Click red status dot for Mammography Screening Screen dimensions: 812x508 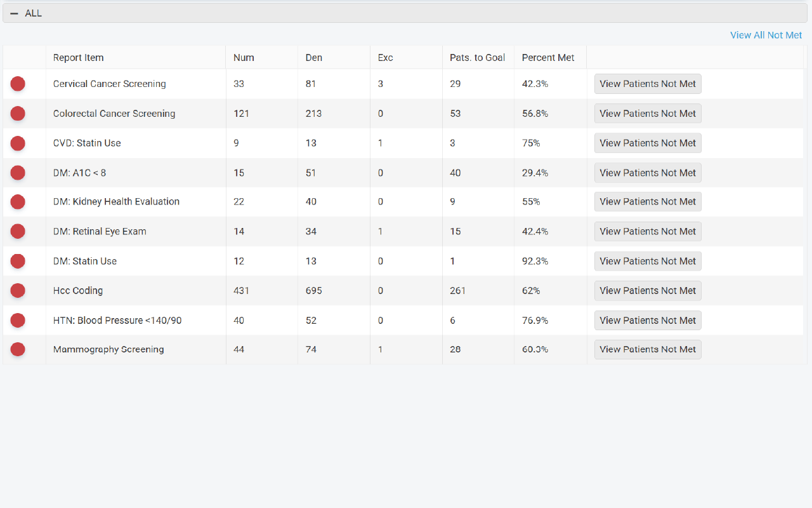(x=18, y=349)
